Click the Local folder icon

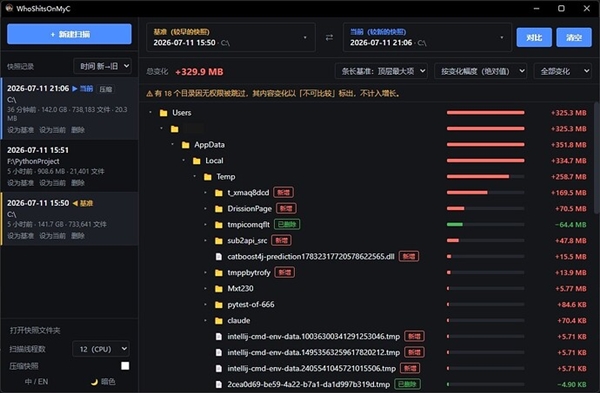point(197,161)
